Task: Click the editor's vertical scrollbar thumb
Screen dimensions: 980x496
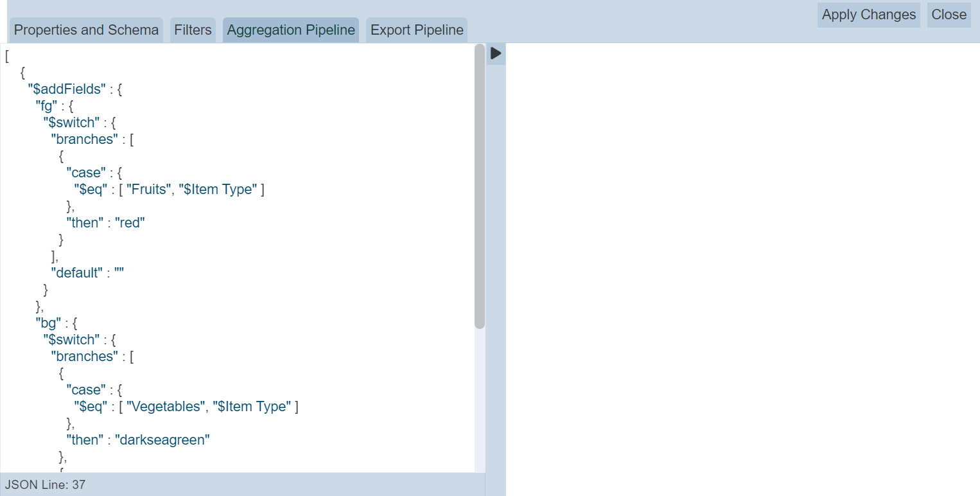Action: 480,186
